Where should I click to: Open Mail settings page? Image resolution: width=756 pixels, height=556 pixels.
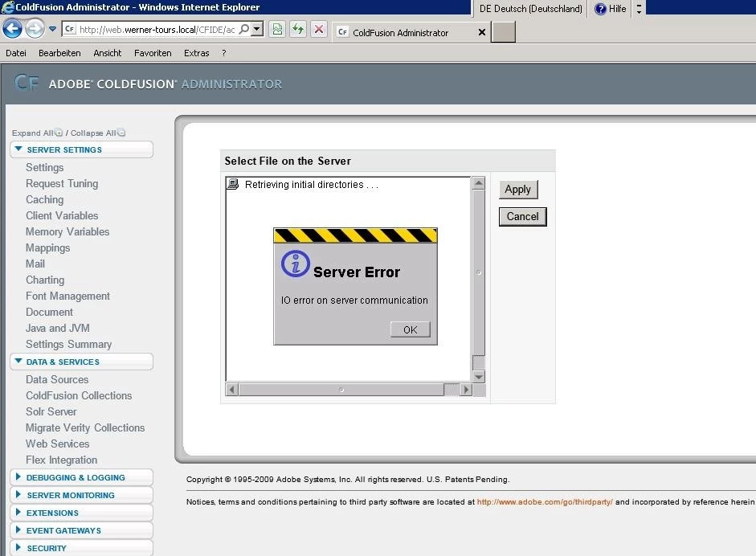[35, 264]
